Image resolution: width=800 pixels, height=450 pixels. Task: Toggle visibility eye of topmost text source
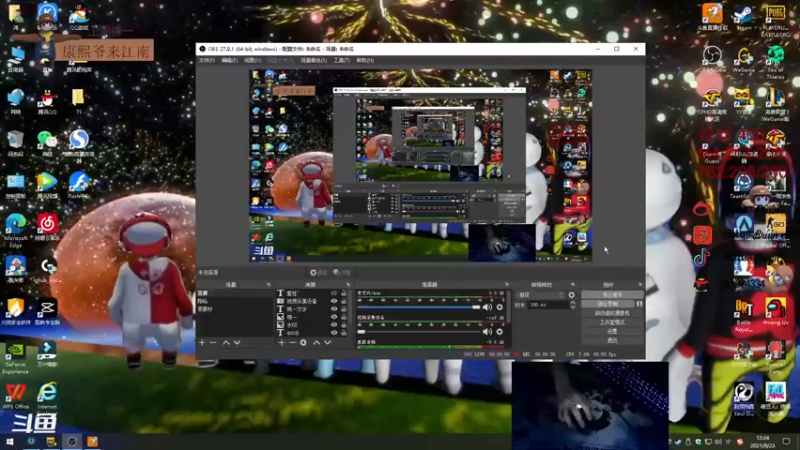334,293
